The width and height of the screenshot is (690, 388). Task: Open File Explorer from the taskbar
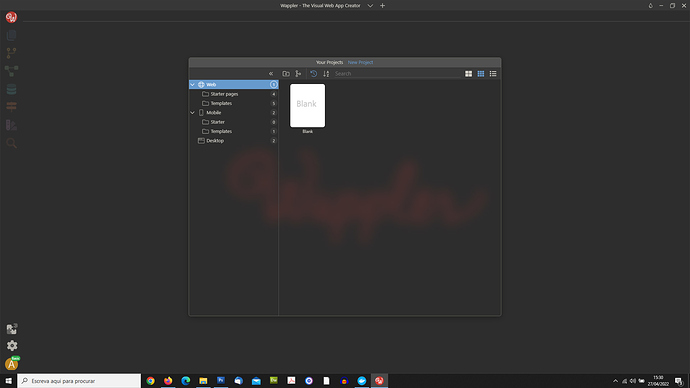203,381
